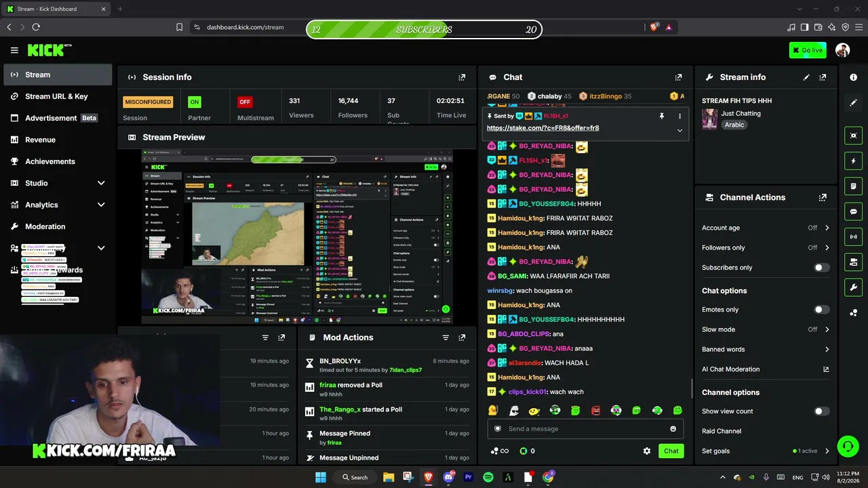The height and width of the screenshot is (488, 868).
Task: Open the green headset support button
Action: click(x=848, y=446)
